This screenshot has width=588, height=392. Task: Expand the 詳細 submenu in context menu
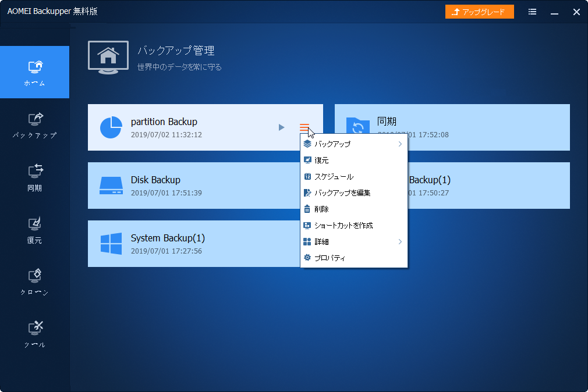click(353, 242)
